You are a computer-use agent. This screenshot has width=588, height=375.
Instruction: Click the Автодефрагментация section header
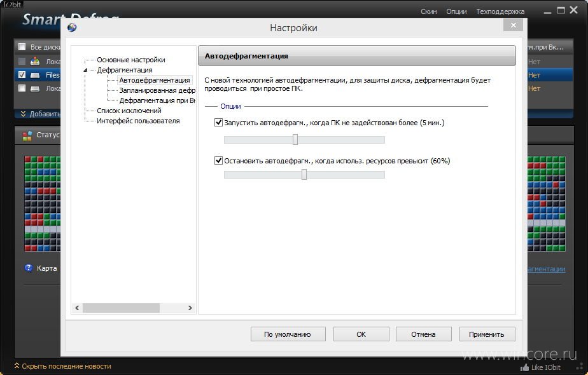tap(356, 56)
